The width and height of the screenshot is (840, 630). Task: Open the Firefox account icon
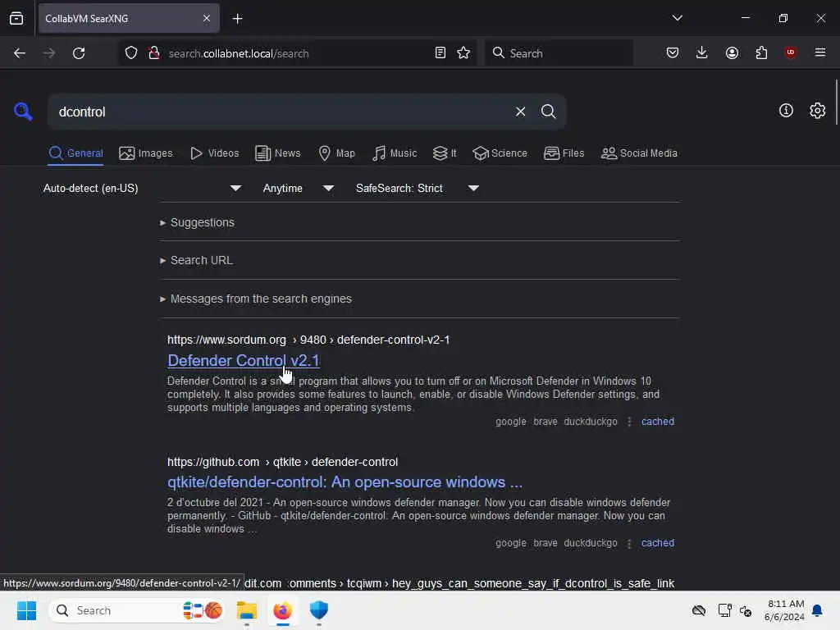click(x=732, y=52)
